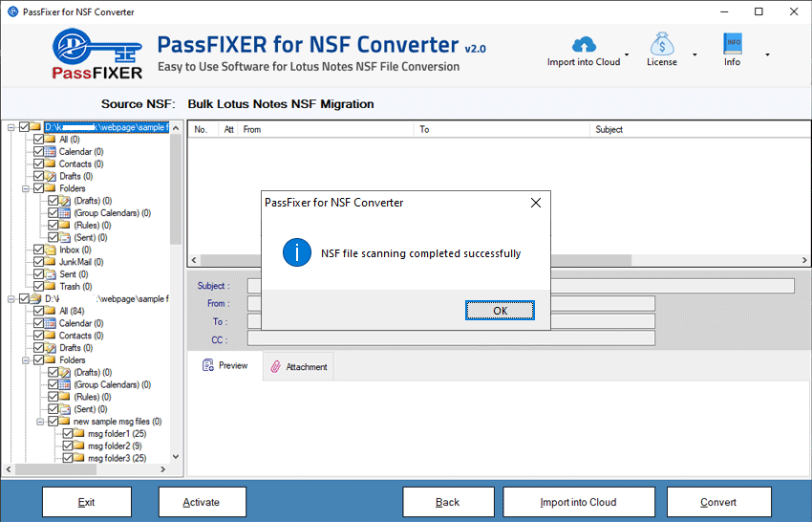Sort by the From column header

tap(327, 130)
